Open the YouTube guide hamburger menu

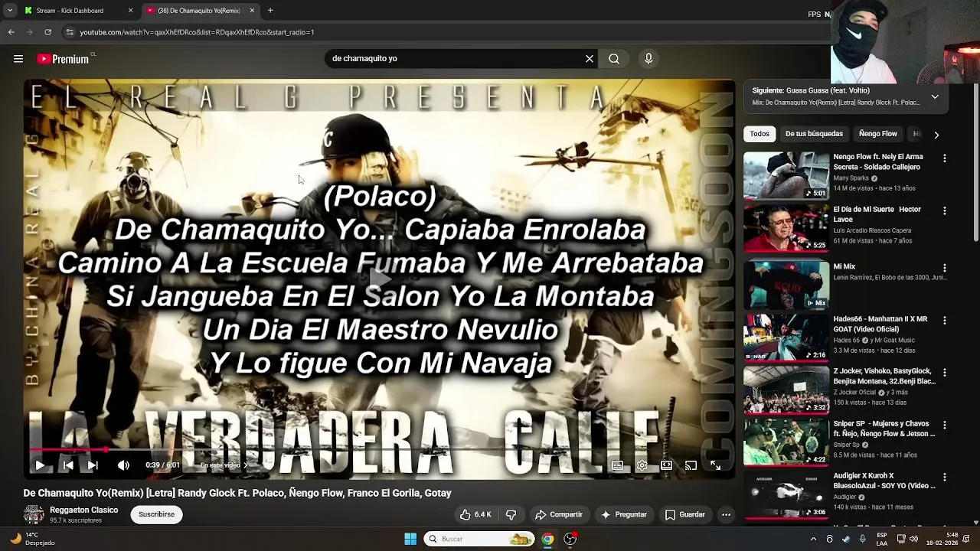(x=18, y=59)
